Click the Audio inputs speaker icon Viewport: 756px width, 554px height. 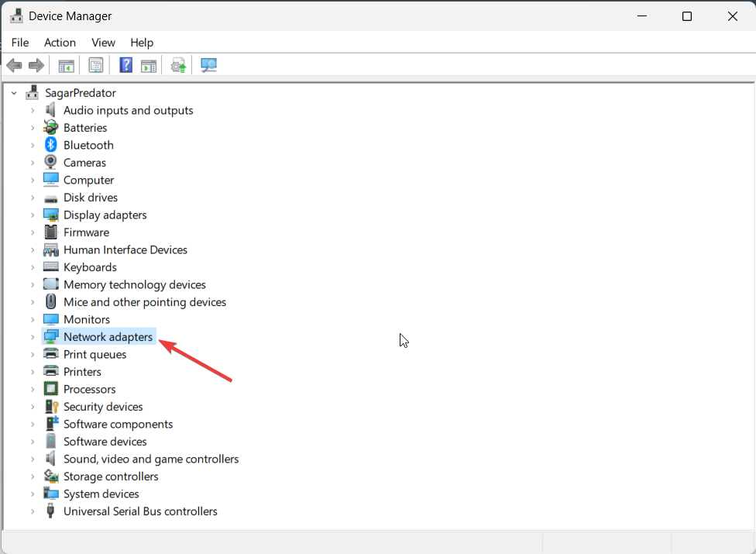(50, 110)
